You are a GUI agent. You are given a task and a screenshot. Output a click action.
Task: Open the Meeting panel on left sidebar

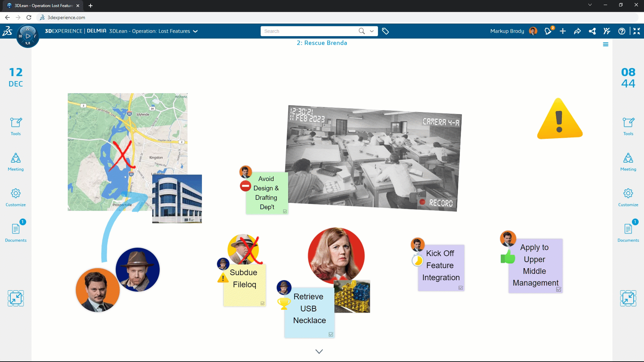(15, 161)
